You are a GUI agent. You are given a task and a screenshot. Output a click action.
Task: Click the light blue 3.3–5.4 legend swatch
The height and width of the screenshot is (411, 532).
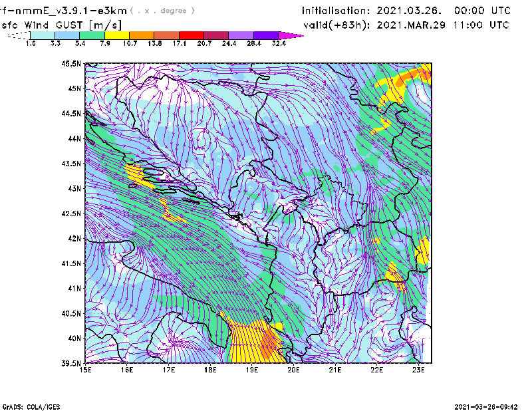coord(67,35)
